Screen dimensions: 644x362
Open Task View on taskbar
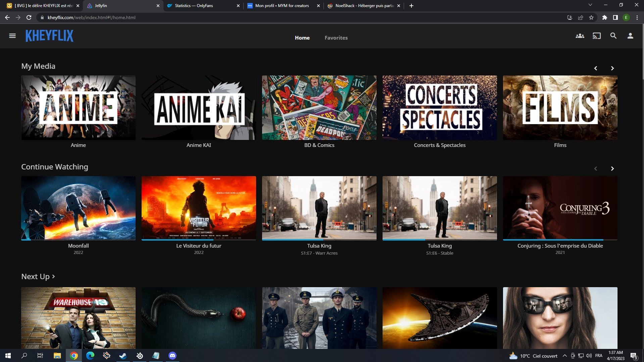coord(40,356)
